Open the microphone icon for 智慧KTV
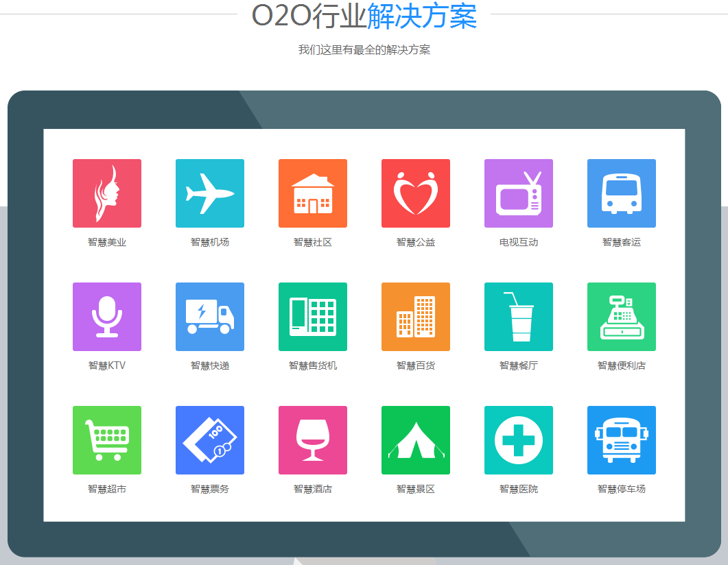728x565 pixels. click(x=107, y=317)
